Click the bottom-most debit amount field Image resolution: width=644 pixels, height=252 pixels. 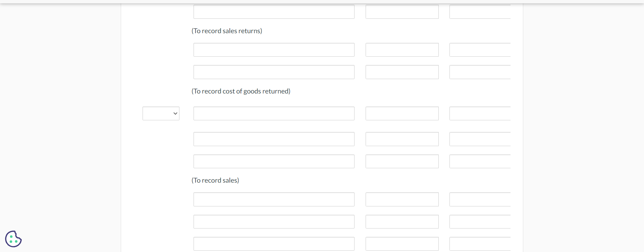tap(402, 244)
